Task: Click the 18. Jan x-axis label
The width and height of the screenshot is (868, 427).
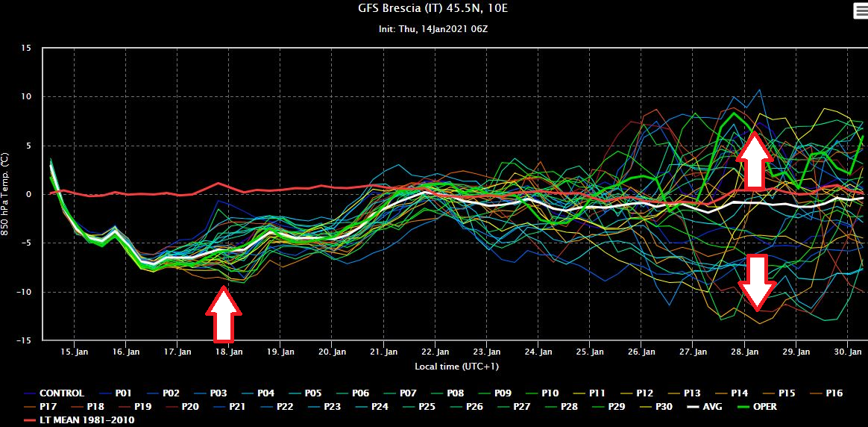Action: (x=229, y=352)
